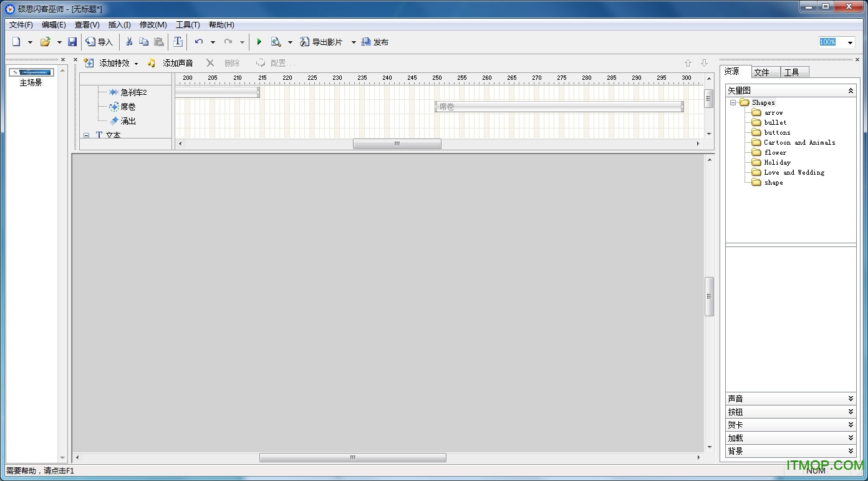Click the Paste clipboard icon

pyautogui.click(x=158, y=42)
